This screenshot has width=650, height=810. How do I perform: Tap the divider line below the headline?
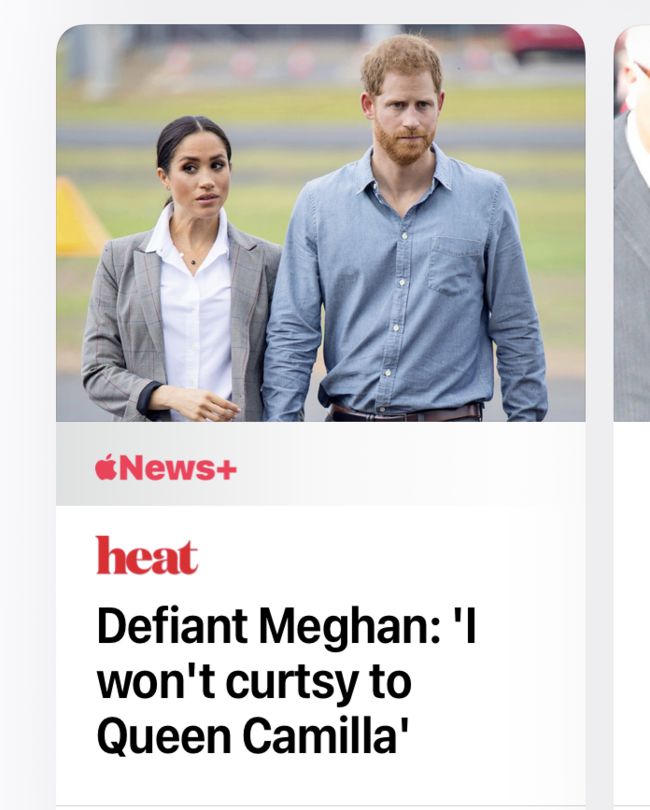320,805
